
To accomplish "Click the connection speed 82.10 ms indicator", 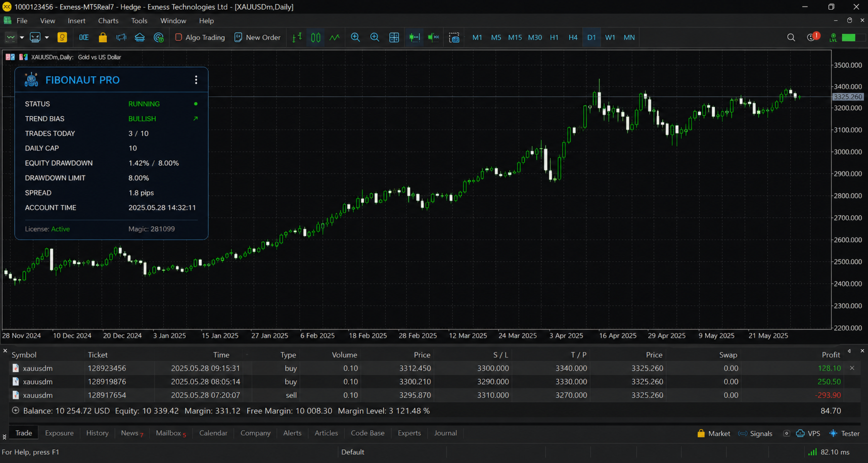I will pyautogui.click(x=829, y=452).
